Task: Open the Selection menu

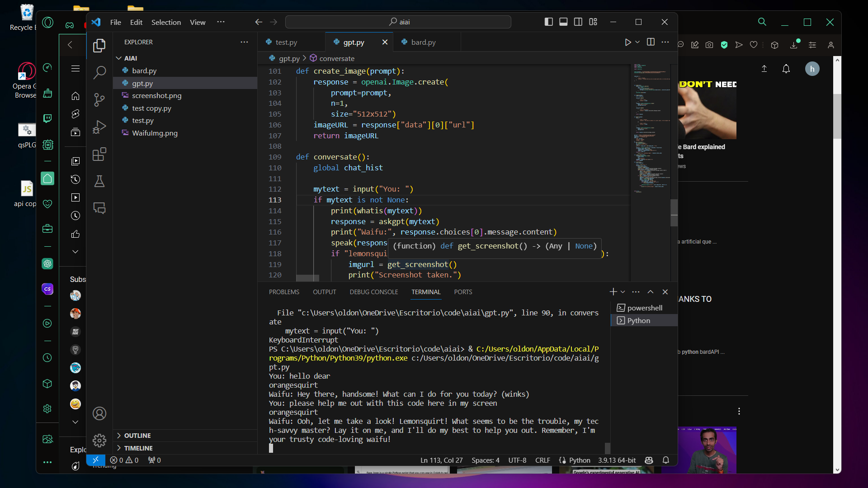Action: pyautogui.click(x=166, y=22)
